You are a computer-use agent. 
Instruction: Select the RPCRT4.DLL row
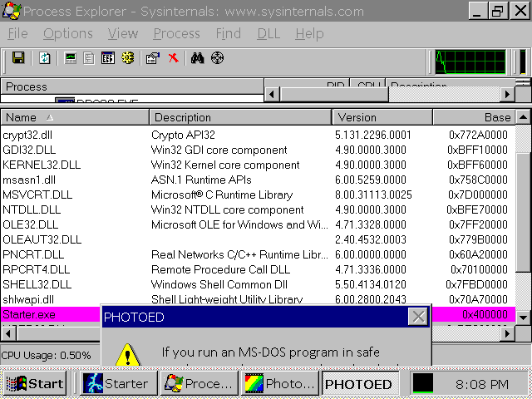258,269
